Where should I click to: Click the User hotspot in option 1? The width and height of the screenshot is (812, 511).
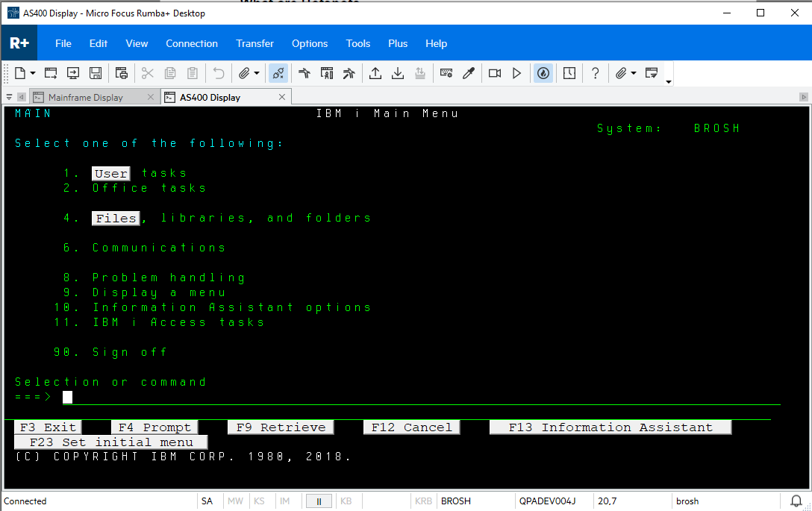(110, 173)
